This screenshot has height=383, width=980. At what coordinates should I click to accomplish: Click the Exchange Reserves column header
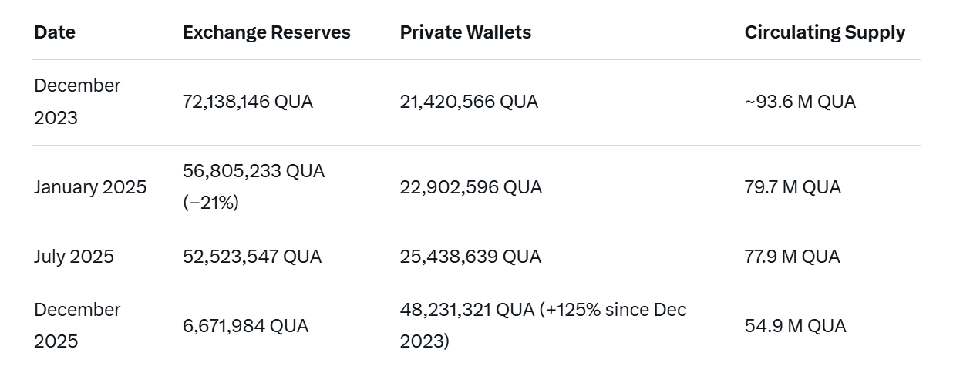click(266, 32)
